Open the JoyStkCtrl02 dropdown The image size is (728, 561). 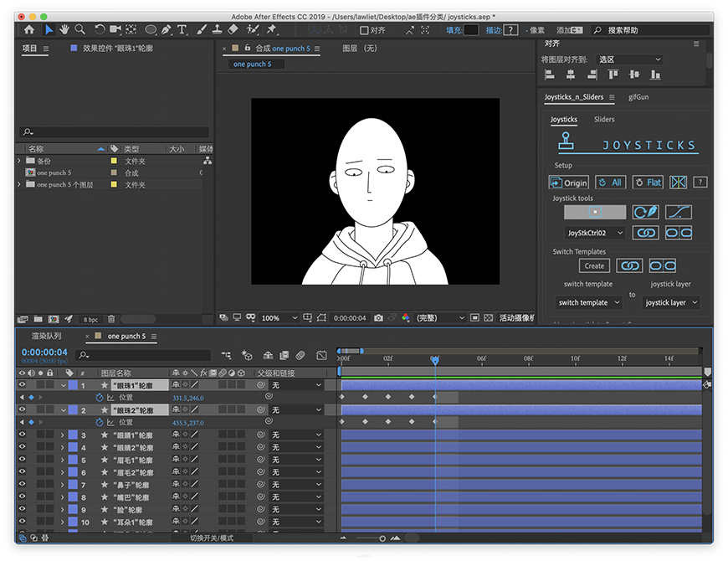(595, 234)
